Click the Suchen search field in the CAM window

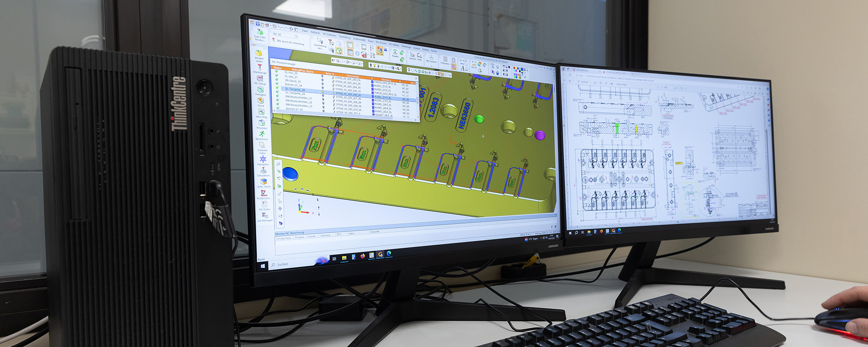(x=542, y=67)
